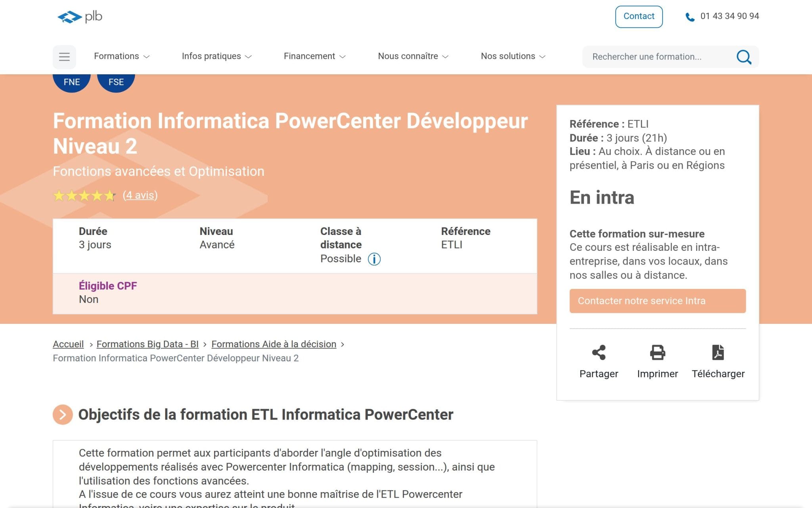Open Formations Big Data - BI breadcrumb

(x=147, y=344)
